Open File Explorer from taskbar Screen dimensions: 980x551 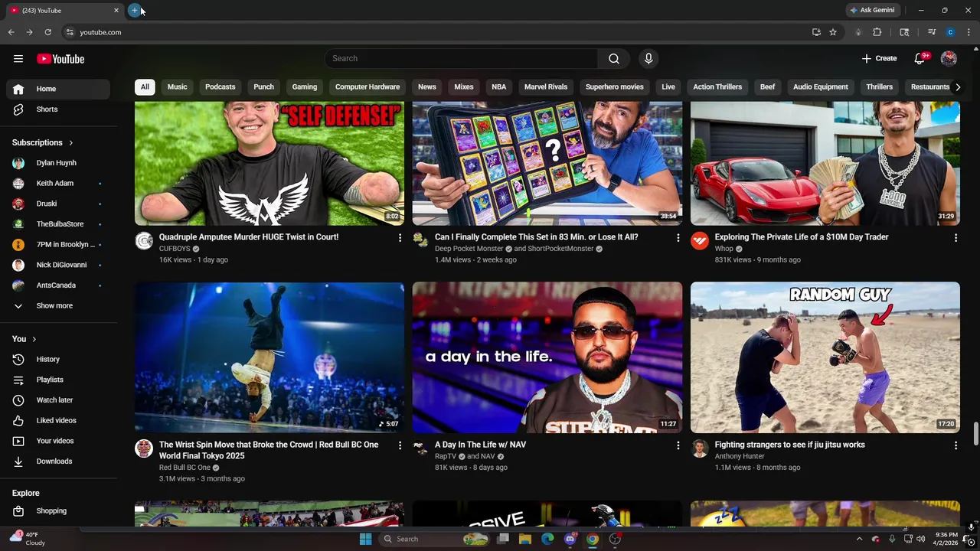[x=525, y=540]
